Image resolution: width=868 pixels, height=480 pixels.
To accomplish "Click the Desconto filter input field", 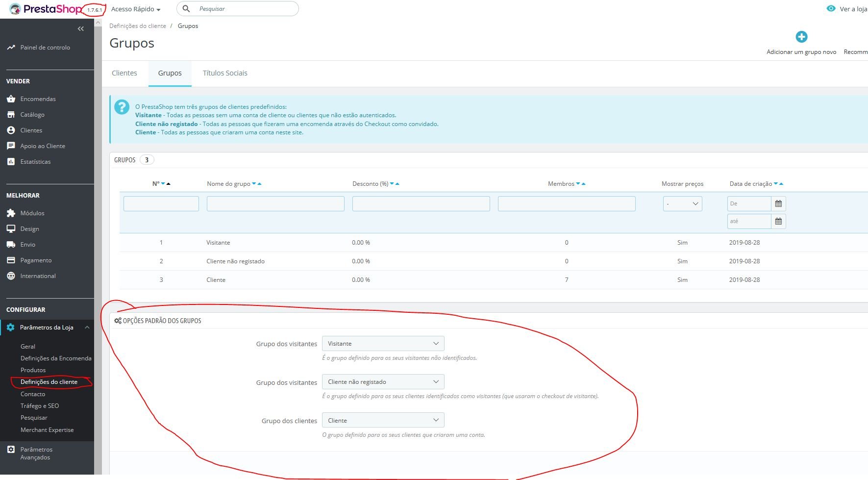I will 421,203.
